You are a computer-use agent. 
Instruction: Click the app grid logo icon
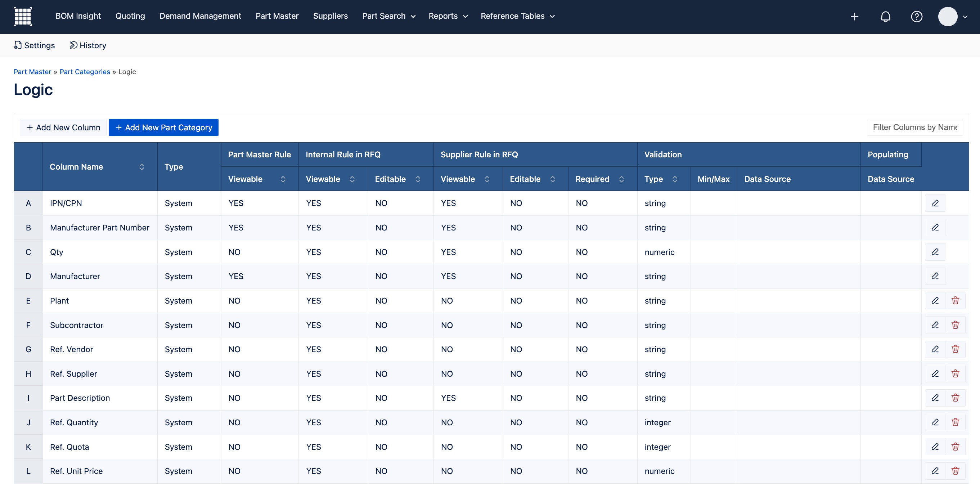23,16
